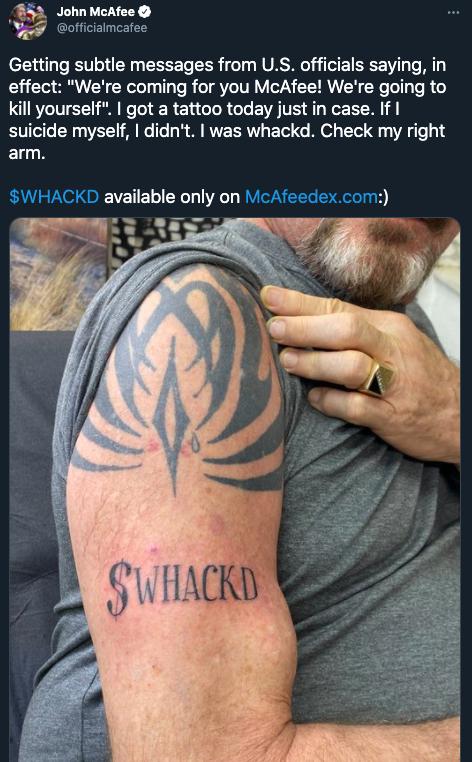472x762 pixels.
Task: Open the blue $WHACKD cashtag link
Action: click(x=54, y=197)
